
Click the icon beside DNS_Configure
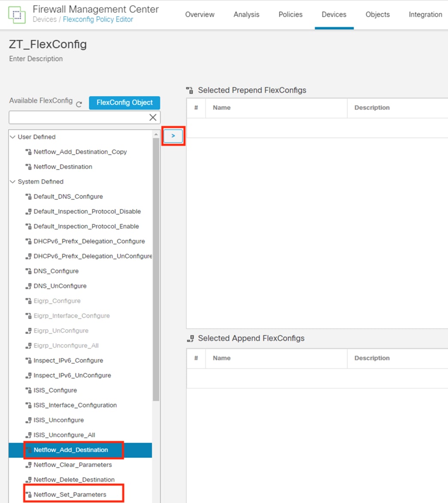(x=29, y=271)
